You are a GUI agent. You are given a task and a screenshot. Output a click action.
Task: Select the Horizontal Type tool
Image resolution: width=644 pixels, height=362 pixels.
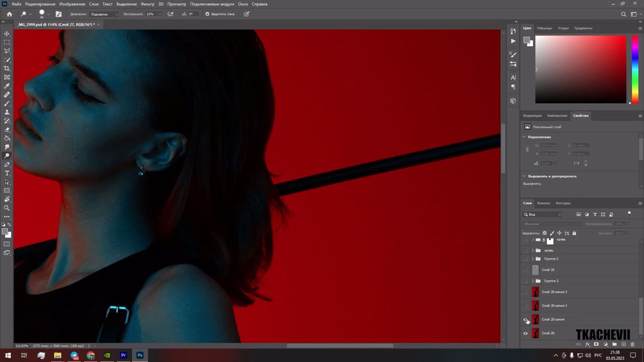7,173
